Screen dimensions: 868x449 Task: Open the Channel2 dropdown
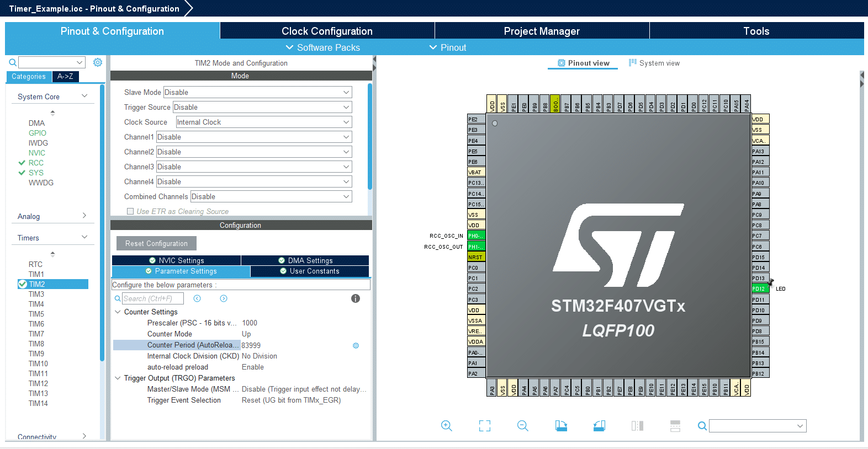[254, 152]
